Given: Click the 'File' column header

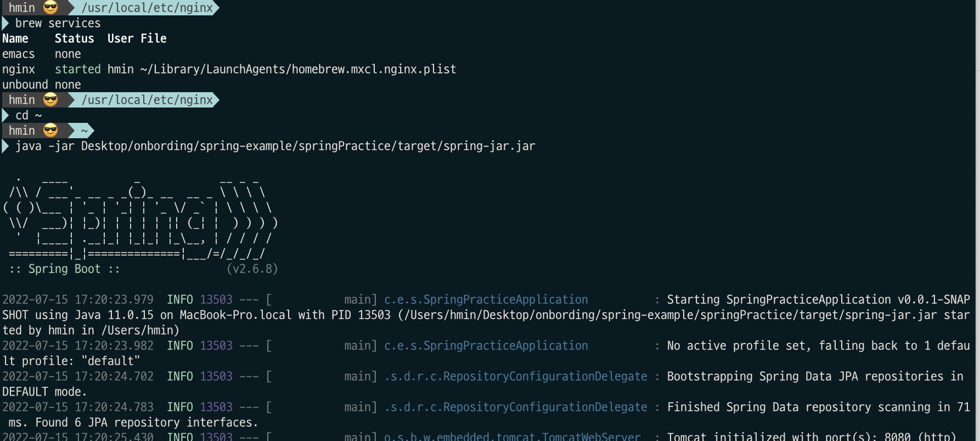Looking at the screenshot, I should pos(153,38).
